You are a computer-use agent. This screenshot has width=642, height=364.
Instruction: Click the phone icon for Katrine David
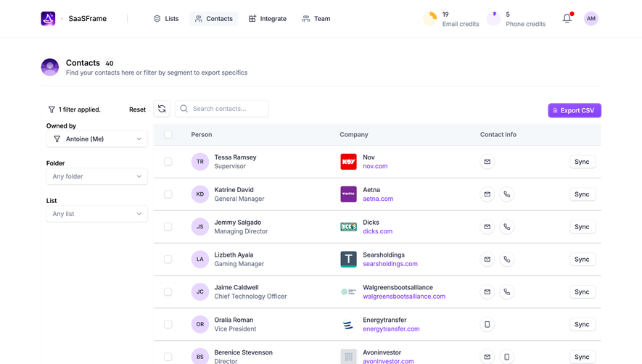point(507,194)
